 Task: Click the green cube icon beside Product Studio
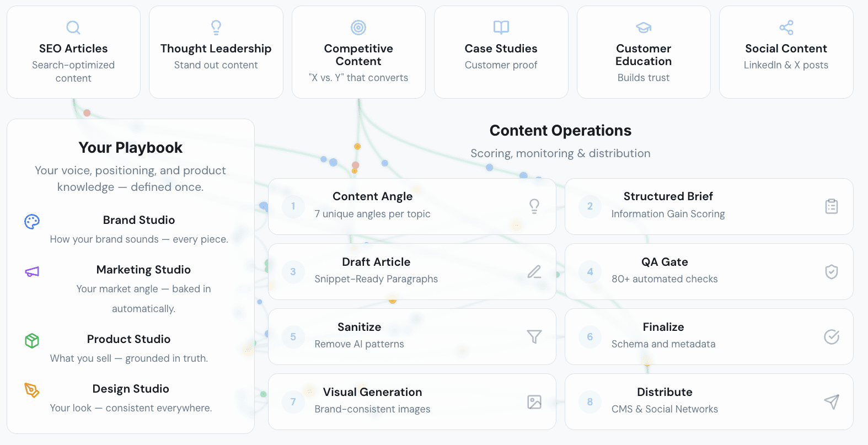click(32, 341)
